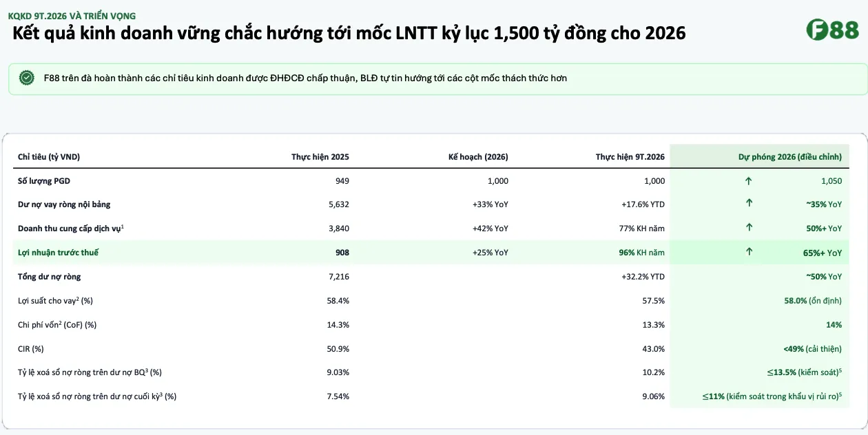Select the '≤13.5% (kiểm soát)' forecast cell
The width and height of the screenshot is (868, 435).
pos(805,372)
